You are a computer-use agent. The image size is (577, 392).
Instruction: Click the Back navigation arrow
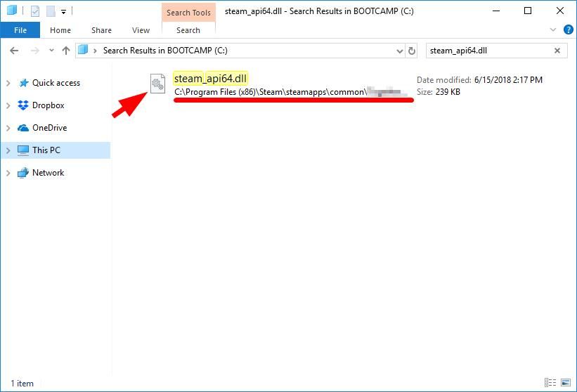(15, 51)
